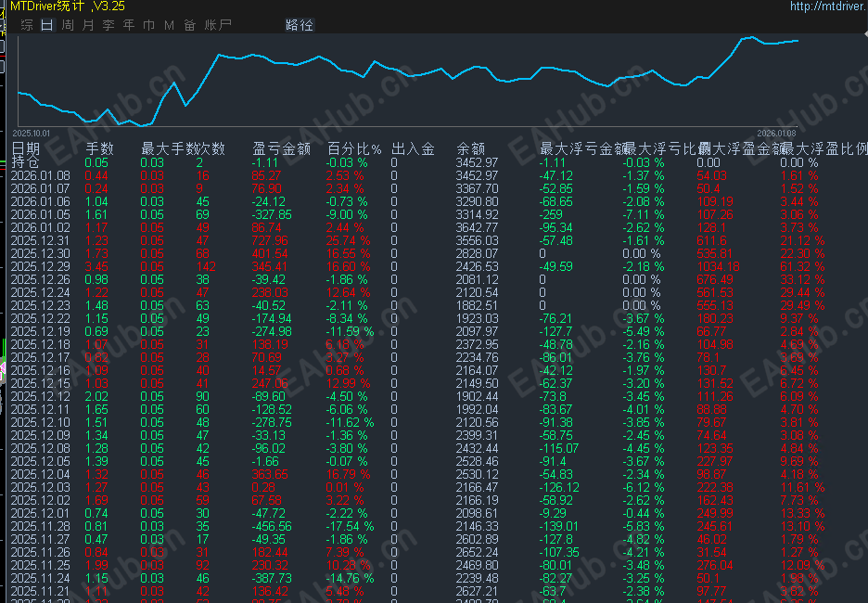Click the 276.04 max floating profit
This screenshot has width=868, height=603.
click(715, 565)
